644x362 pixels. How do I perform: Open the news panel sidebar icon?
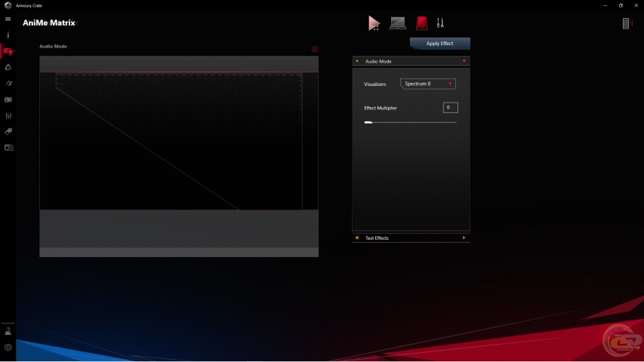pos(8,148)
